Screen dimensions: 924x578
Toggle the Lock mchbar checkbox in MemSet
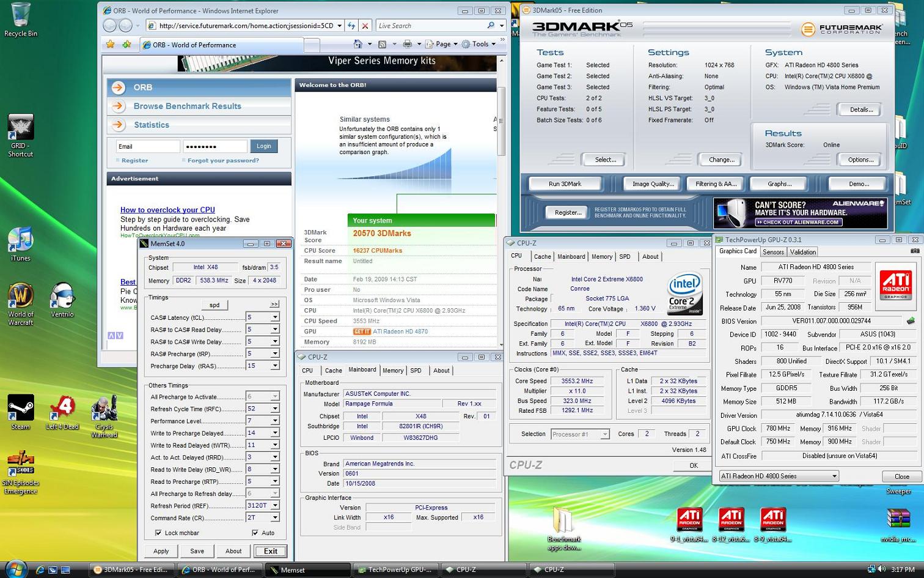158,533
